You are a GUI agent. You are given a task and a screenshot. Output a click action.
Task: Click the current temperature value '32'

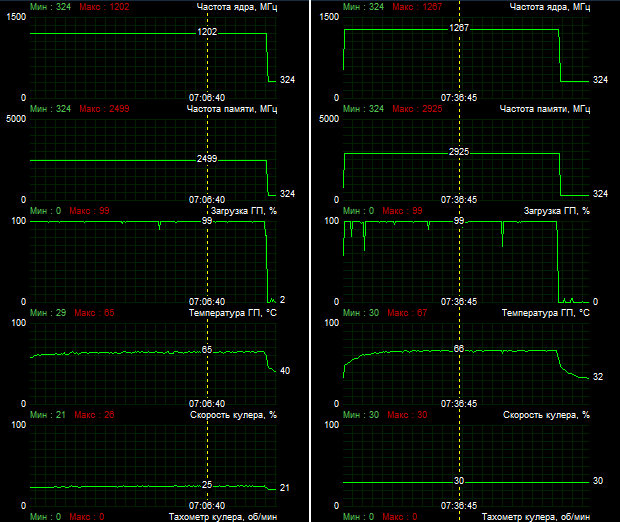598,377
